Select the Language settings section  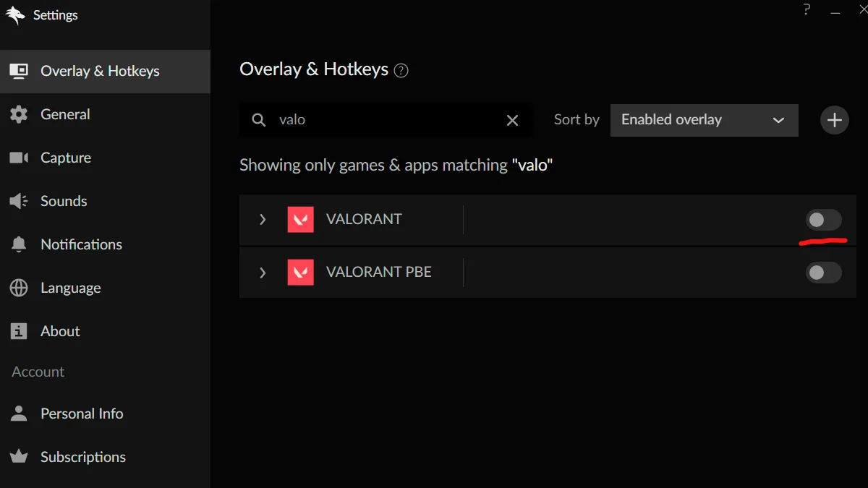point(105,288)
